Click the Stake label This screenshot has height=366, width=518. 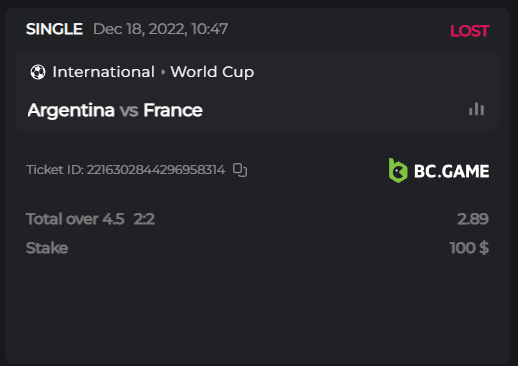point(47,248)
